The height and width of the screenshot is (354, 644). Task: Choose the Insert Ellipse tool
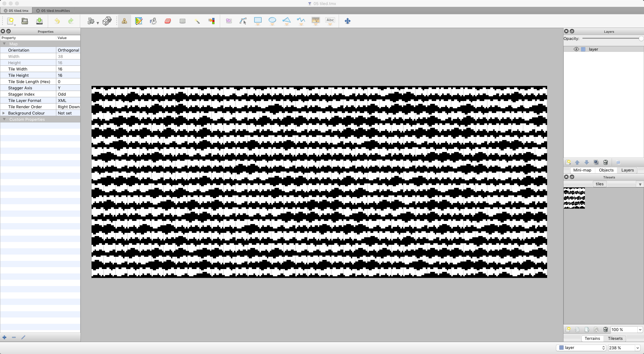(x=272, y=21)
